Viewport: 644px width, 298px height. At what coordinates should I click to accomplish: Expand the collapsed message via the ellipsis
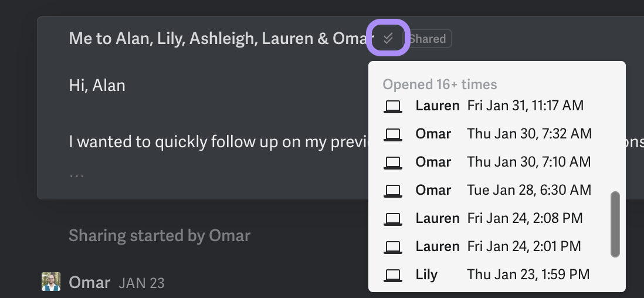(76, 174)
